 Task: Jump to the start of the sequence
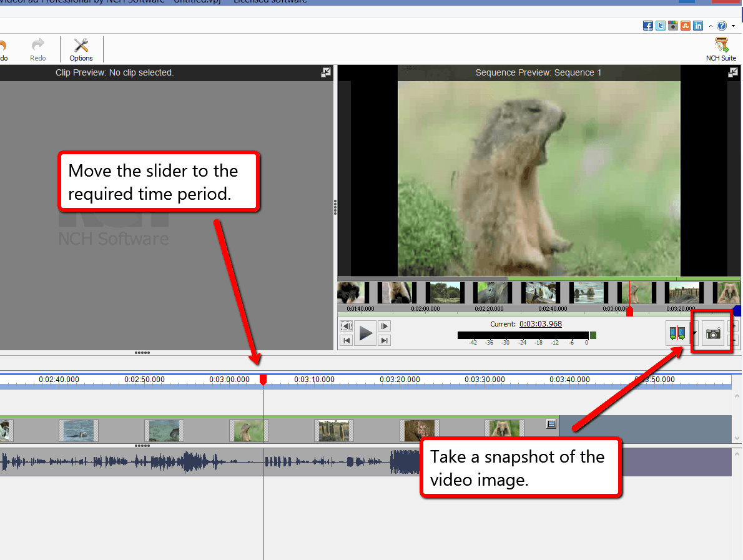pos(347,340)
